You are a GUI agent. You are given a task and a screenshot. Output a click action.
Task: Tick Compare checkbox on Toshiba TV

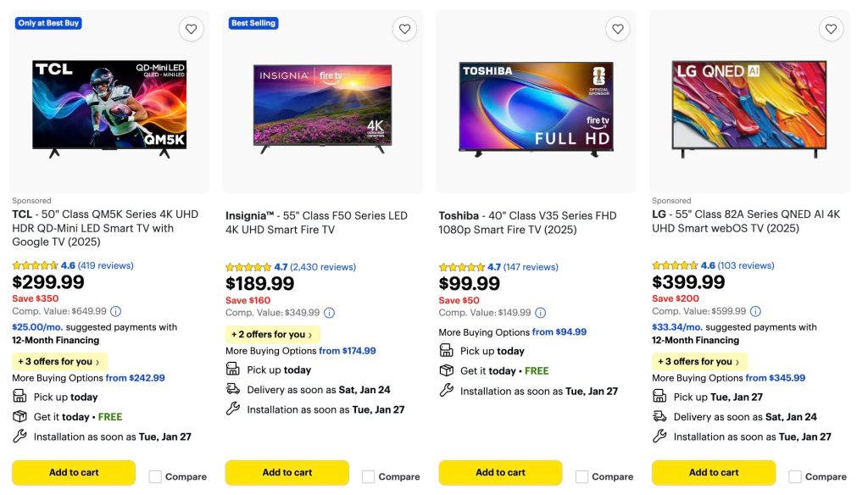coord(582,476)
